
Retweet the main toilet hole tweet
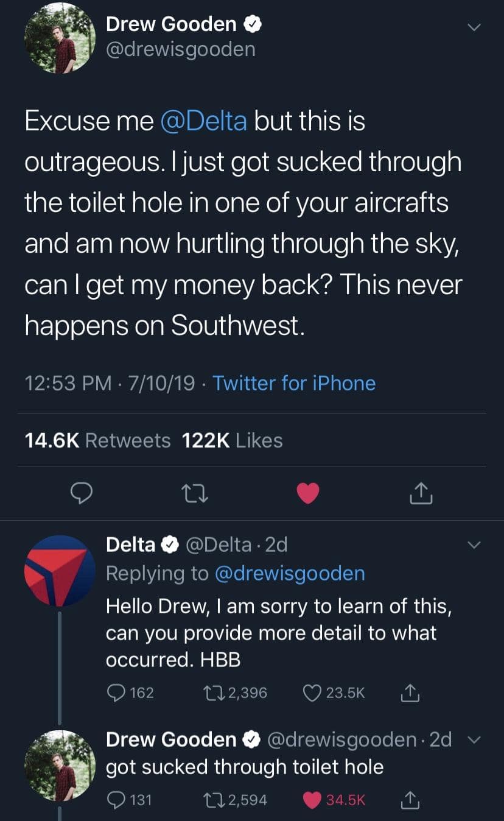(196, 494)
